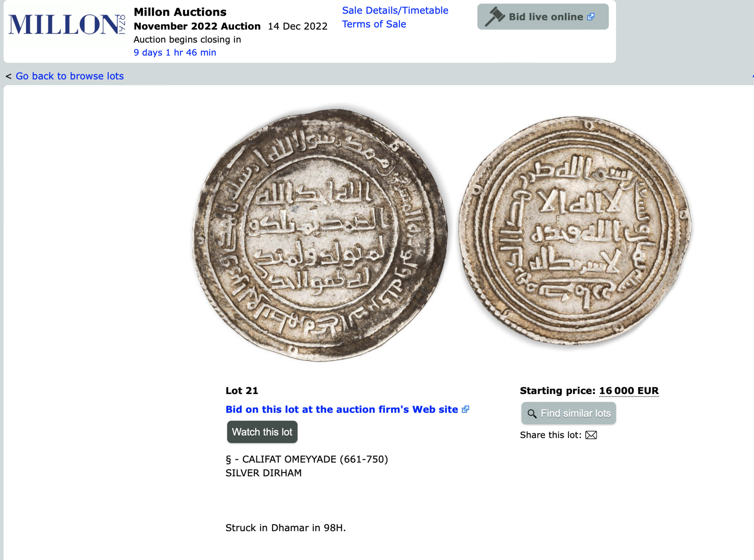Screen dimensions: 754x560
Task: Click the Struck in Dhamar description text
Action: [285, 528]
